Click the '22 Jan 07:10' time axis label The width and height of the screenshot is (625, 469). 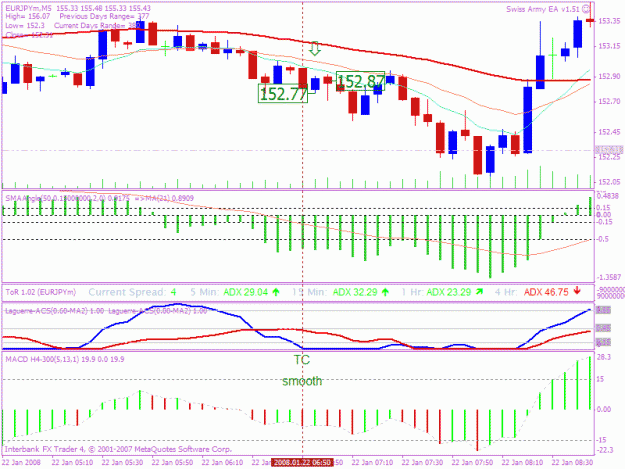coord(372,463)
